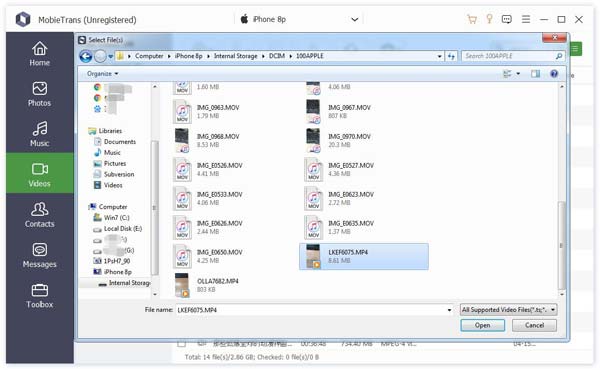This screenshot has height=370, width=600.
Task: Click DCIM in the address breadcrumb
Action: (x=277, y=56)
